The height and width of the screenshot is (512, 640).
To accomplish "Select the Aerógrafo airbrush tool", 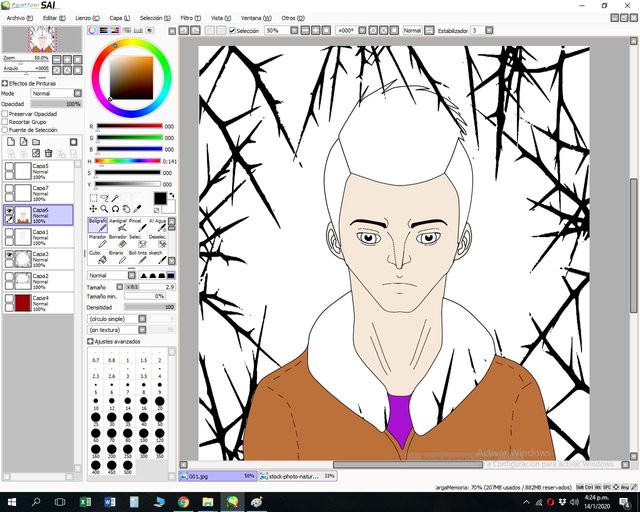I will coord(118,225).
